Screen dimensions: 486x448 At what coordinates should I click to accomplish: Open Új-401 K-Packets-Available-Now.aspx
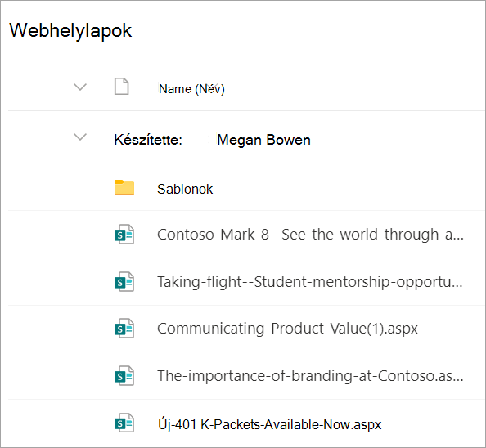pyautogui.click(x=269, y=424)
